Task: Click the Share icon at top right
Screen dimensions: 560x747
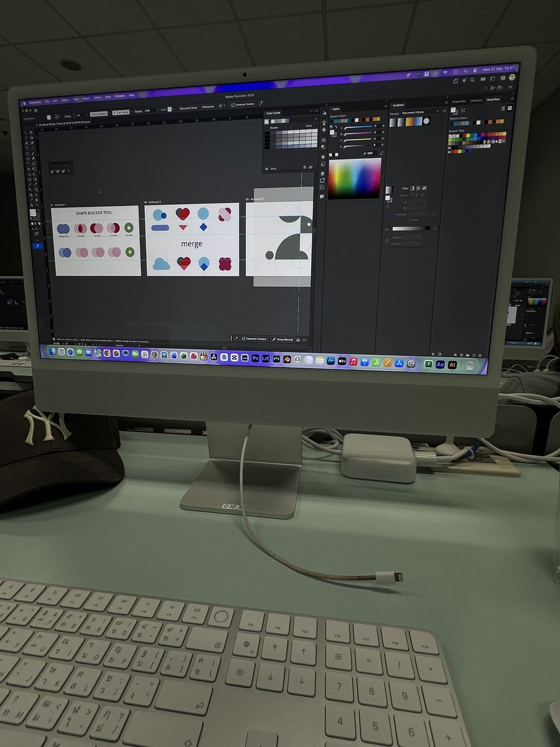Action: [x=455, y=80]
